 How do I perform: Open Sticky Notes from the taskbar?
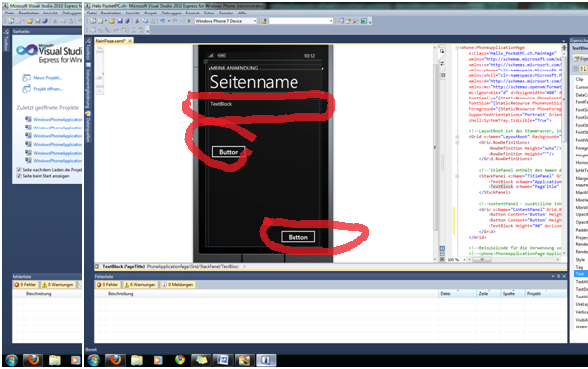(x=202, y=360)
